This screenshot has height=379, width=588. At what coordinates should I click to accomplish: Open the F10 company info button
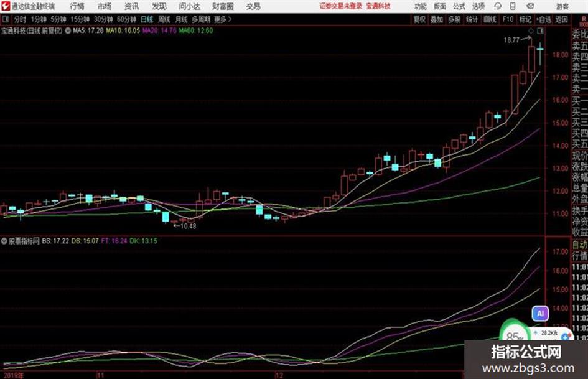pos(508,19)
